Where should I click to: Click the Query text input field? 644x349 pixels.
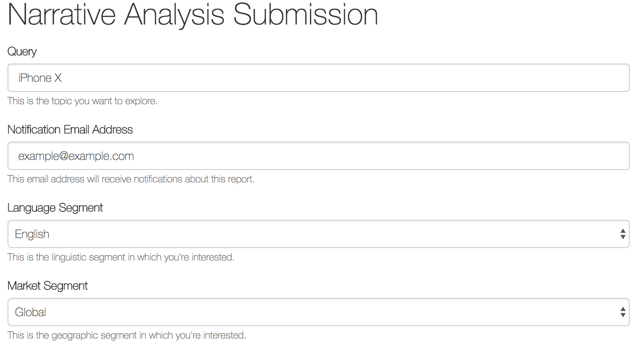point(318,78)
